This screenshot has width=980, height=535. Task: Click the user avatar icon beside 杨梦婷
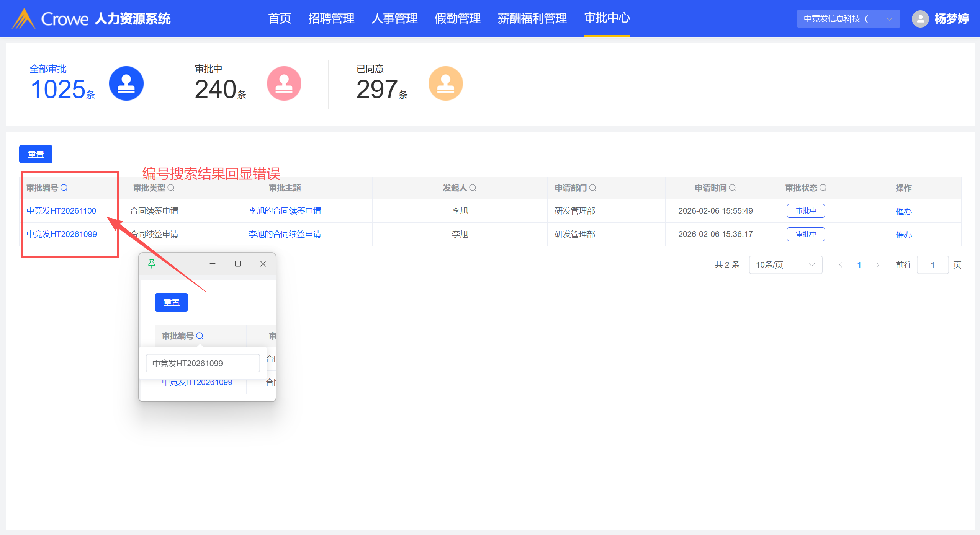point(920,19)
